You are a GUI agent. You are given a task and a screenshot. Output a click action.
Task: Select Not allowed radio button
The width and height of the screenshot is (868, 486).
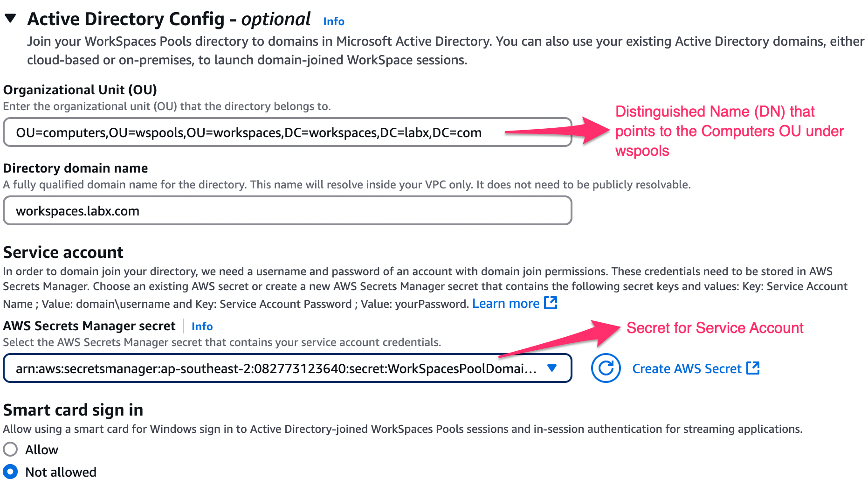coord(10,472)
